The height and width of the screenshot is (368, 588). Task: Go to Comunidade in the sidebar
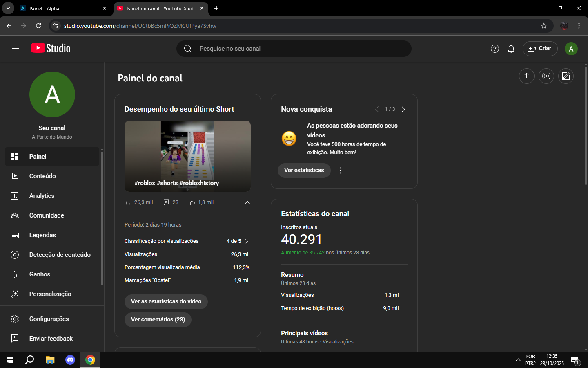(x=52, y=215)
